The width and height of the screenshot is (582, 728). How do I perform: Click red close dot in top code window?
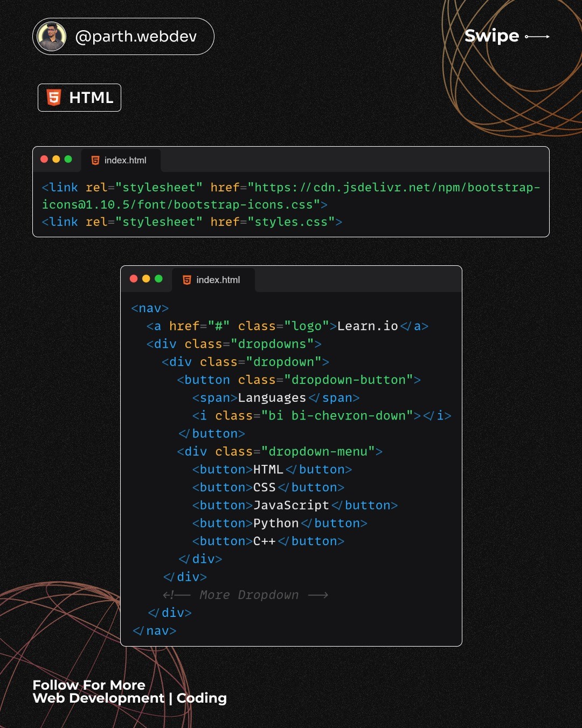click(44, 159)
